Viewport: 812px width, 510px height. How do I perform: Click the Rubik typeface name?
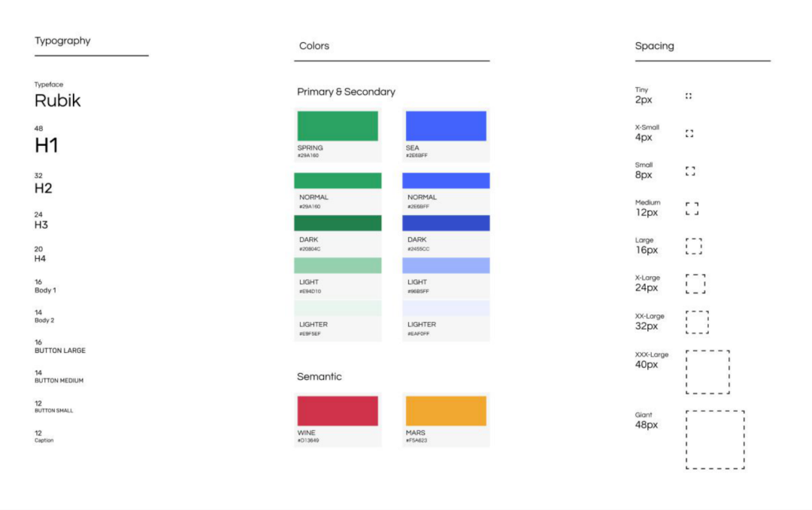[x=57, y=101]
